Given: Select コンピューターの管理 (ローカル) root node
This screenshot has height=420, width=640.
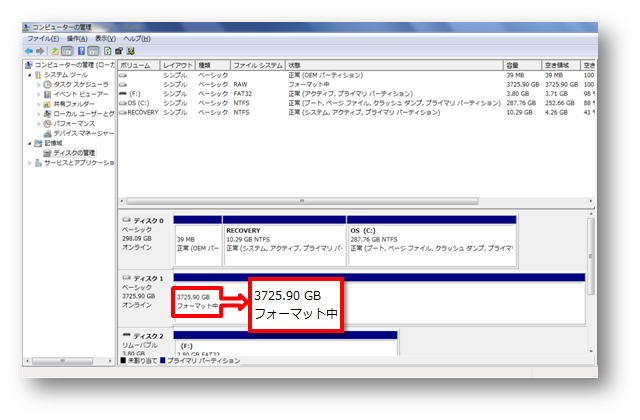Looking at the screenshot, I should (75, 65).
